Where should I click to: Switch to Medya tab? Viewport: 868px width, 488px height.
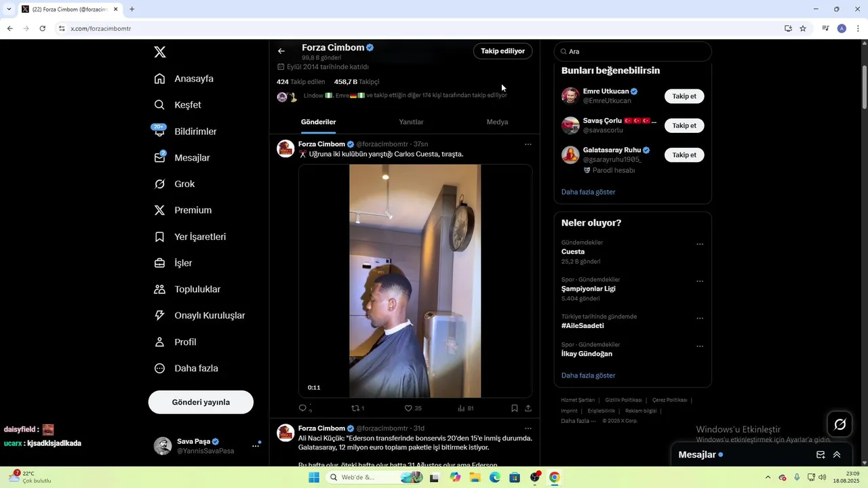coord(497,122)
